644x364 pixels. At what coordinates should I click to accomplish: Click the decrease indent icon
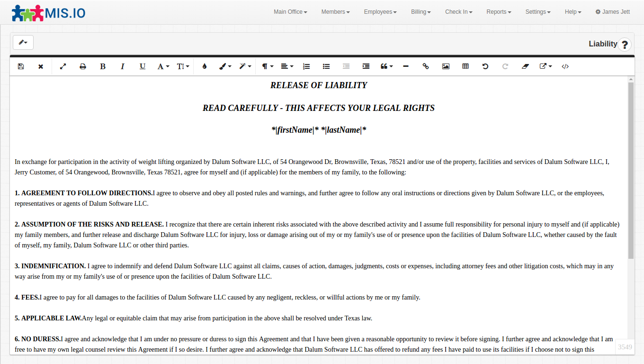click(346, 66)
